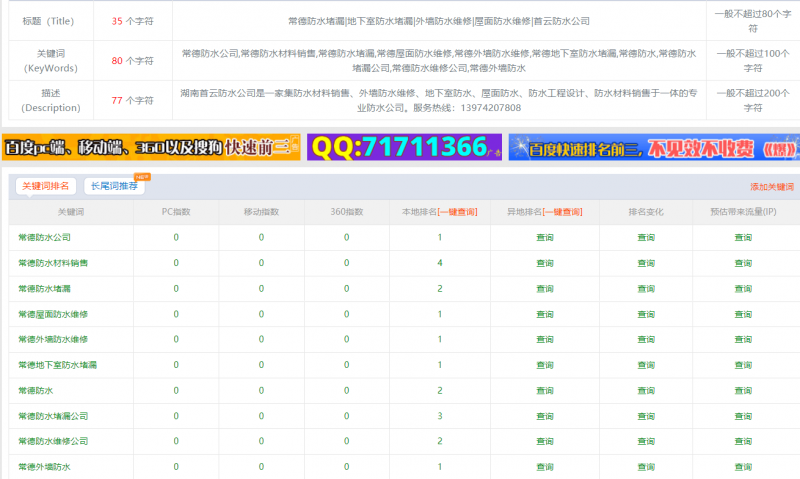The image size is (800, 479).
Task: Query 异地排名 for the 常德外墙防水维修 row
Action: (544, 340)
